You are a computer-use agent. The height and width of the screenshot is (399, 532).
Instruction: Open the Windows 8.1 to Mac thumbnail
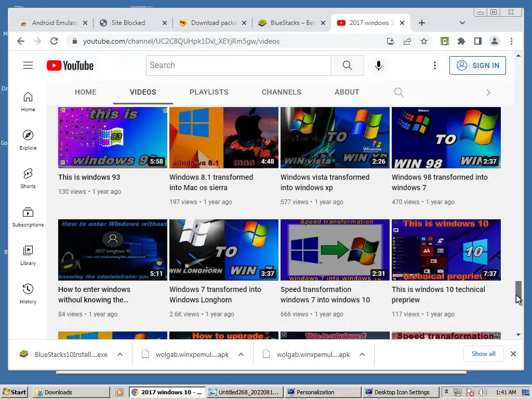(223, 137)
